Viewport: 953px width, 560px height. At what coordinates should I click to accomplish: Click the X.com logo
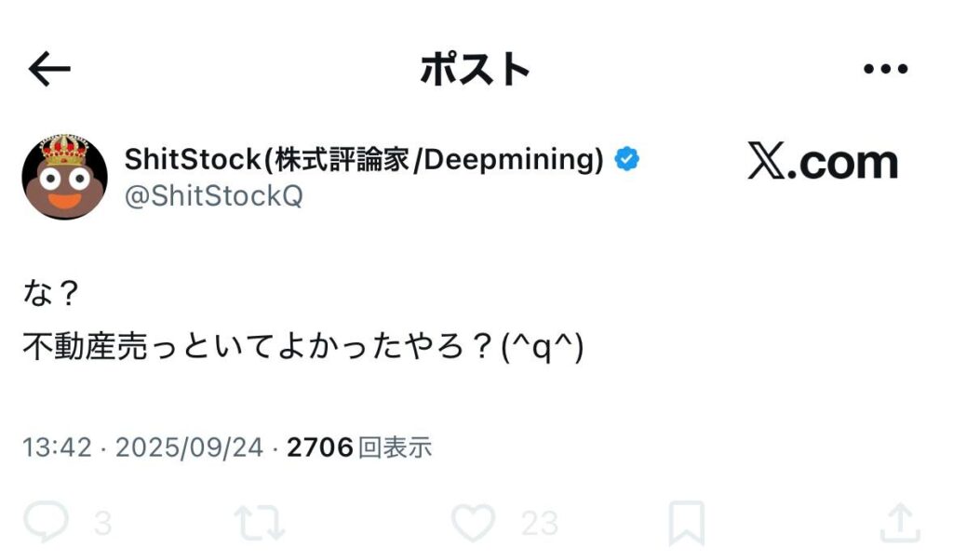tap(823, 163)
